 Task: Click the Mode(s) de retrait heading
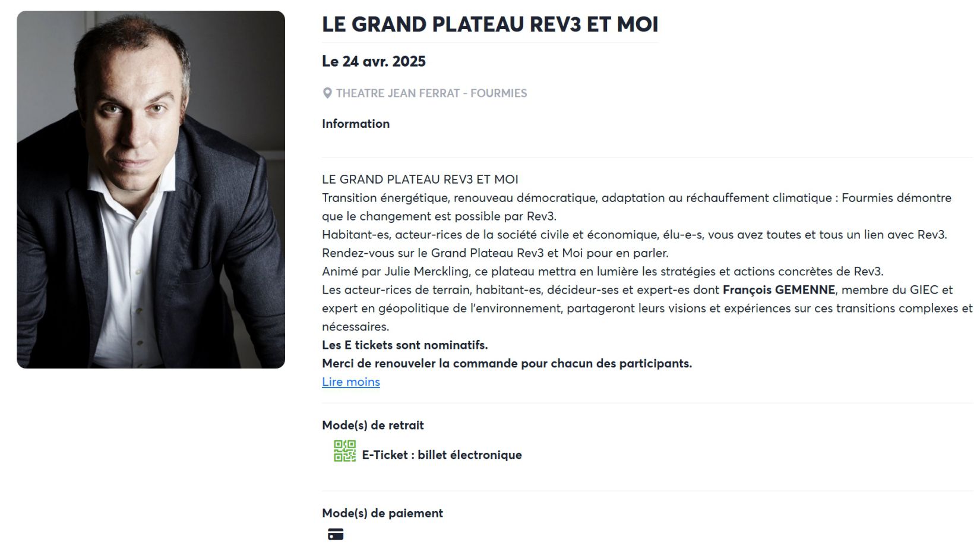tap(372, 425)
